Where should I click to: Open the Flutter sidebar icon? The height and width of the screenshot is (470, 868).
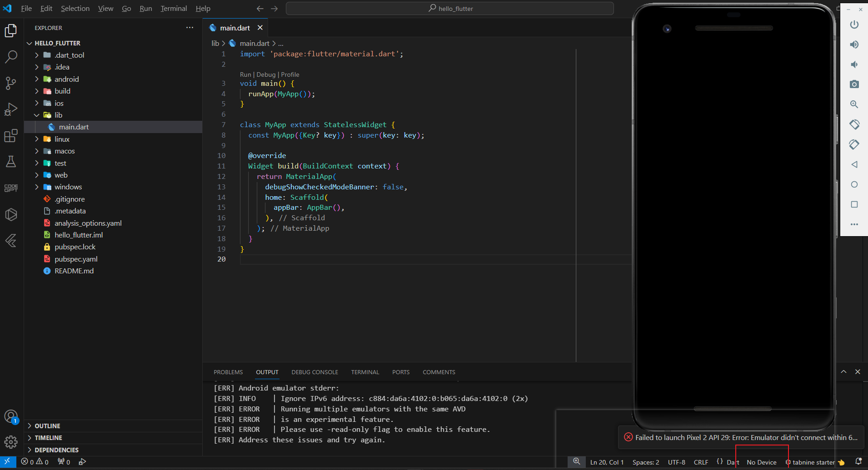tap(11, 241)
